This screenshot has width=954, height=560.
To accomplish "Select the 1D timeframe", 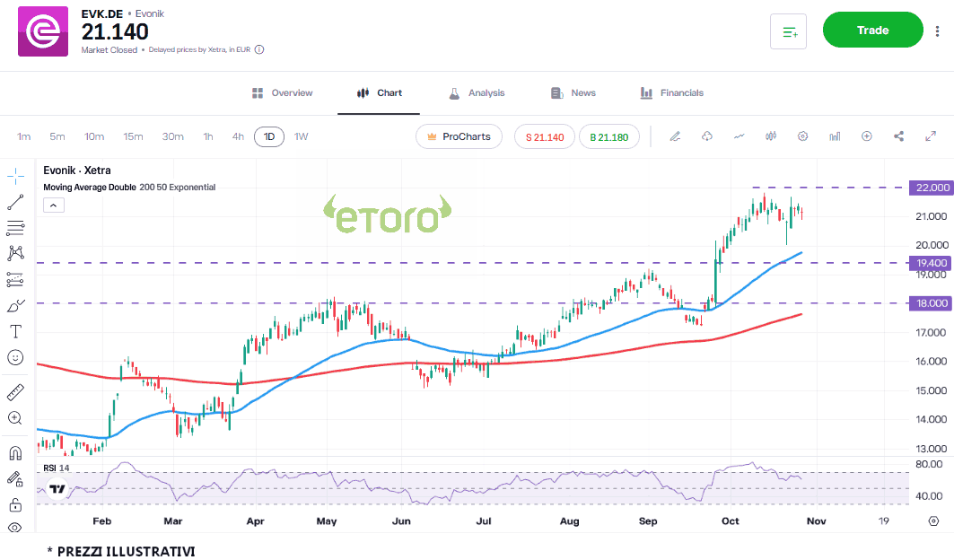I will (269, 136).
